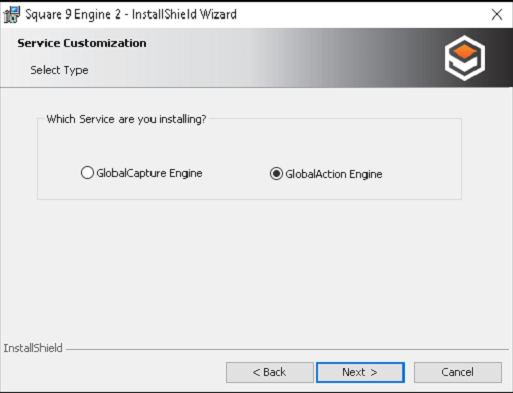Click the Square 9 cube logo
The height and width of the screenshot is (393, 513).
coord(465,58)
